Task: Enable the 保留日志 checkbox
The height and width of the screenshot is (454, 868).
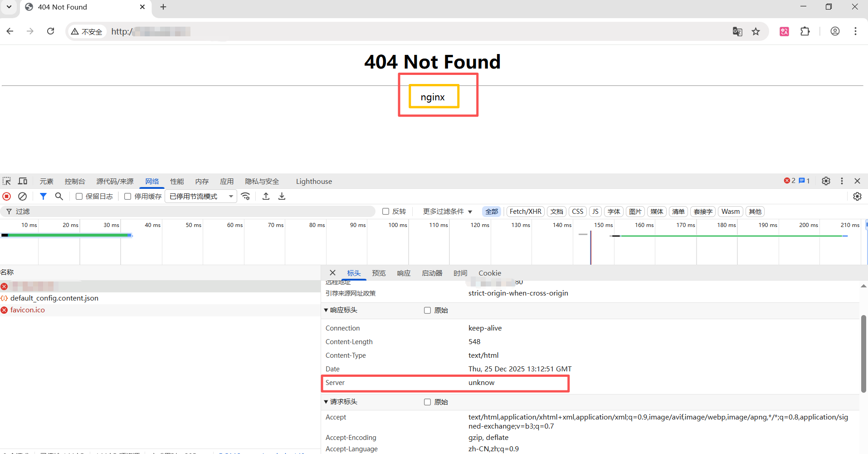Action: (x=79, y=197)
